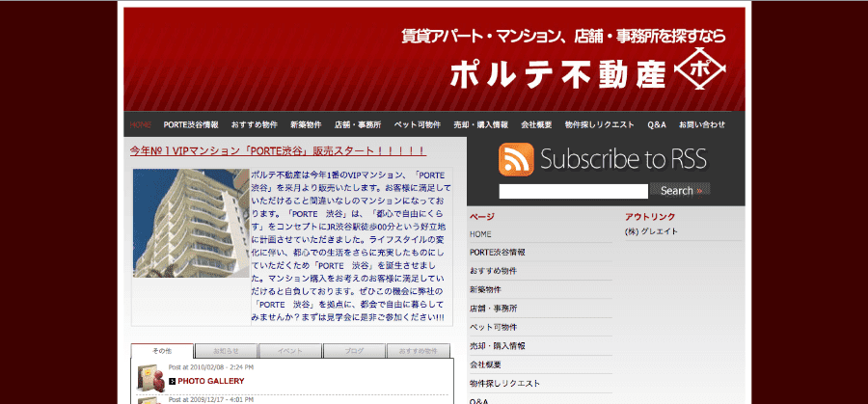This screenshot has width=868, height=404.
Task: Open Q&A from the top navigation bar
Action: 657,124
